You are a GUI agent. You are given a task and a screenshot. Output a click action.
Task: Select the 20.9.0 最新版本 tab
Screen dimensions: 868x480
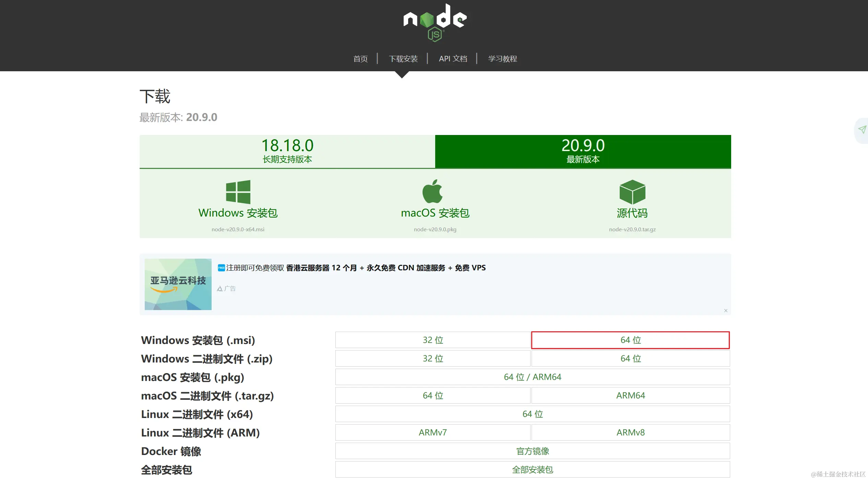583,151
